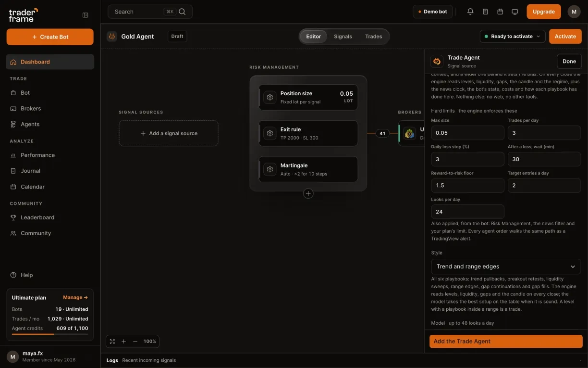
Task: Click the Trade Agent panel icon
Action: pos(437,61)
